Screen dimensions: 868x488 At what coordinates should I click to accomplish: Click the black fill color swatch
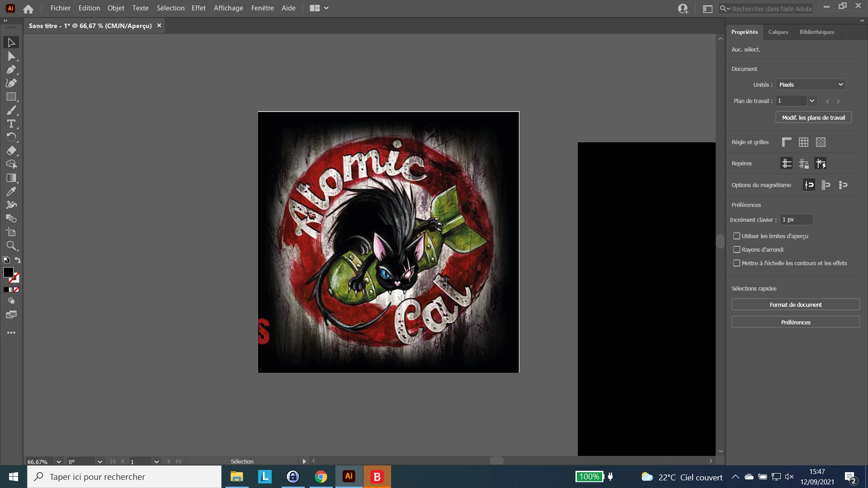pos(8,272)
